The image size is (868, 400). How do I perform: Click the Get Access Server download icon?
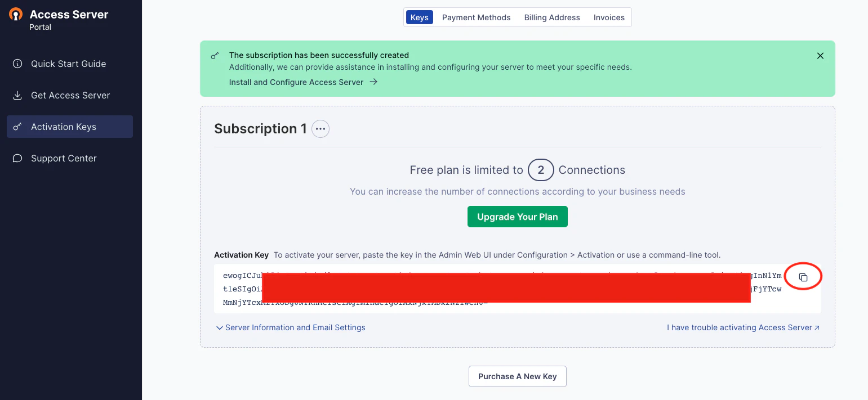click(17, 95)
